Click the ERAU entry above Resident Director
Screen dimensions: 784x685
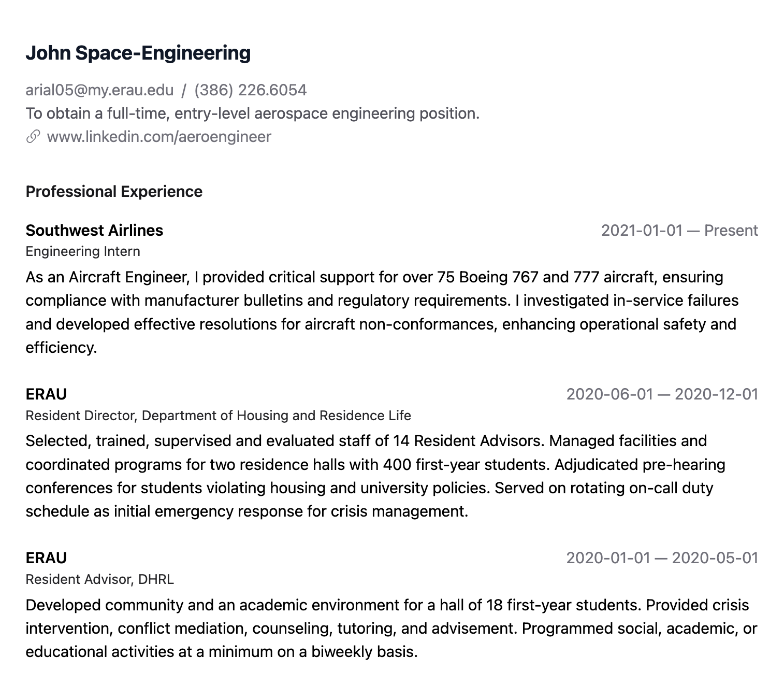(x=46, y=394)
